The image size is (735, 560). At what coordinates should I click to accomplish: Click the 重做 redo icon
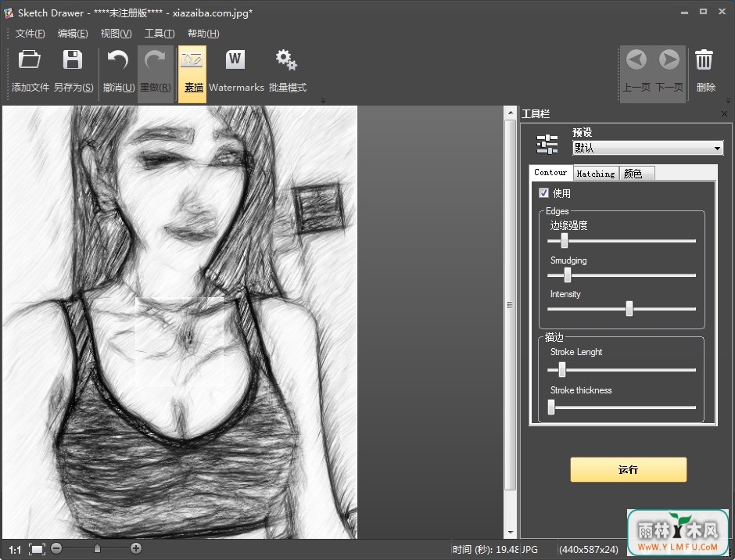point(155,60)
